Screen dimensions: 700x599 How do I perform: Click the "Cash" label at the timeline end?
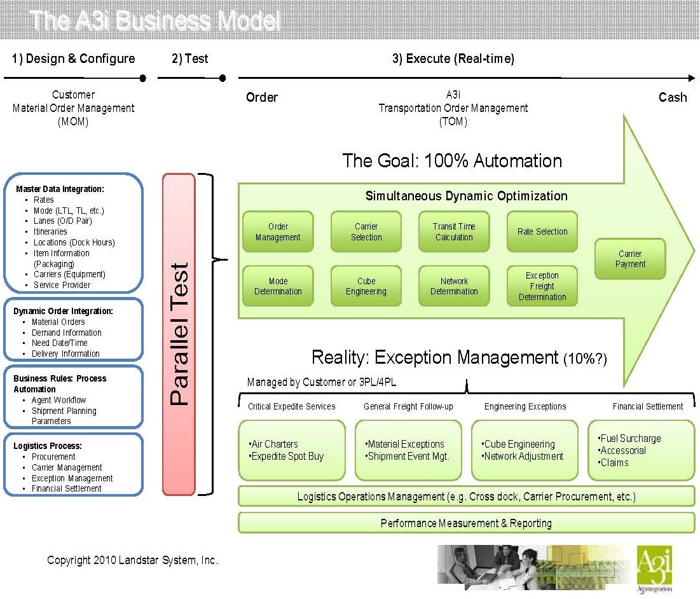(x=673, y=97)
